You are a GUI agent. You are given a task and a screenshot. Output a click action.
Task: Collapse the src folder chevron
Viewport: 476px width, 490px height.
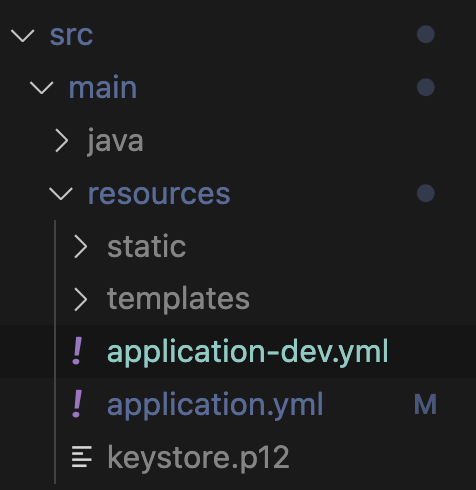23,35
